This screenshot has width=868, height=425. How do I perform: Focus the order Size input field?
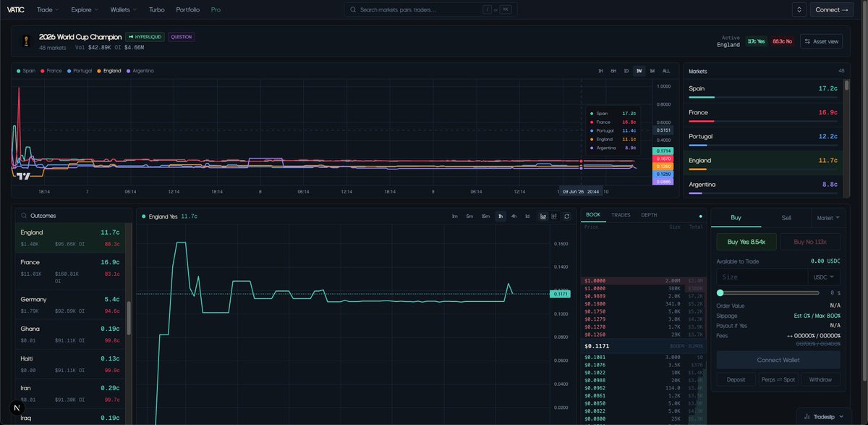pyautogui.click(x=762, y=277)
